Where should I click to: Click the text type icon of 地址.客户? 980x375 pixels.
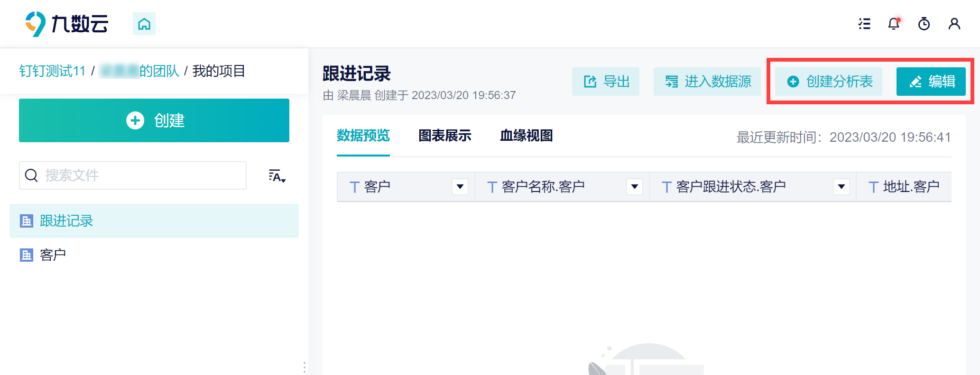tap(873, 187)
